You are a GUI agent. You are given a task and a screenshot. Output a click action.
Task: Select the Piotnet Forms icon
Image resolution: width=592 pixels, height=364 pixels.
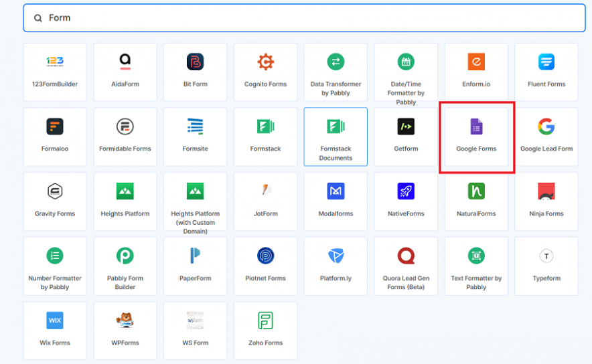pos(265,256)
